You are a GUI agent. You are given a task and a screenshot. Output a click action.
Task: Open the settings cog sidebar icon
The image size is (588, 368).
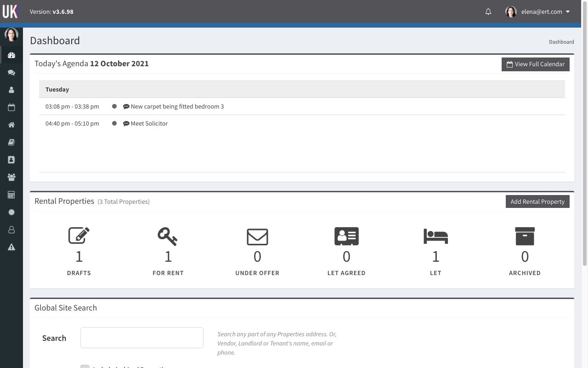coord(11,212)
